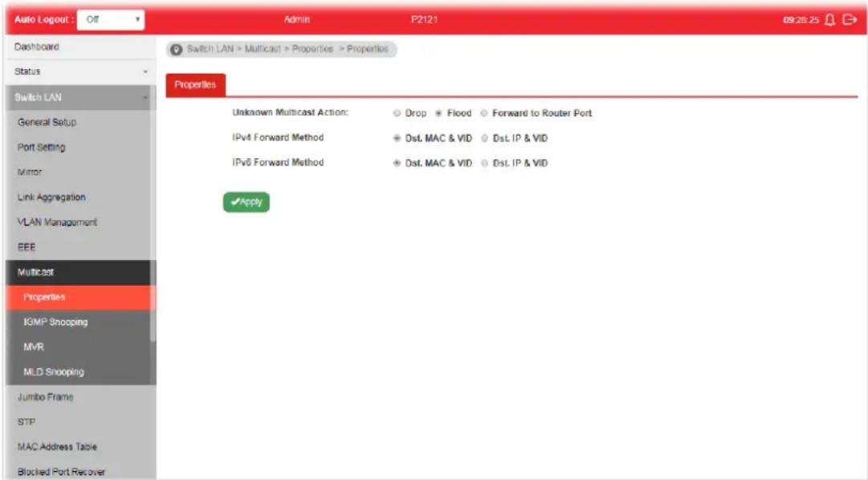Click the Admin label in header

[297, 20]
